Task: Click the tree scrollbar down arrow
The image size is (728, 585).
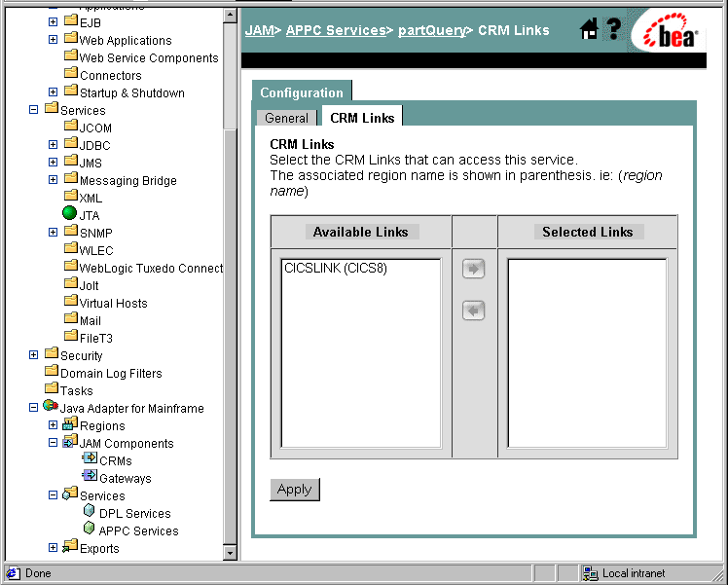Action: [230, 553]
